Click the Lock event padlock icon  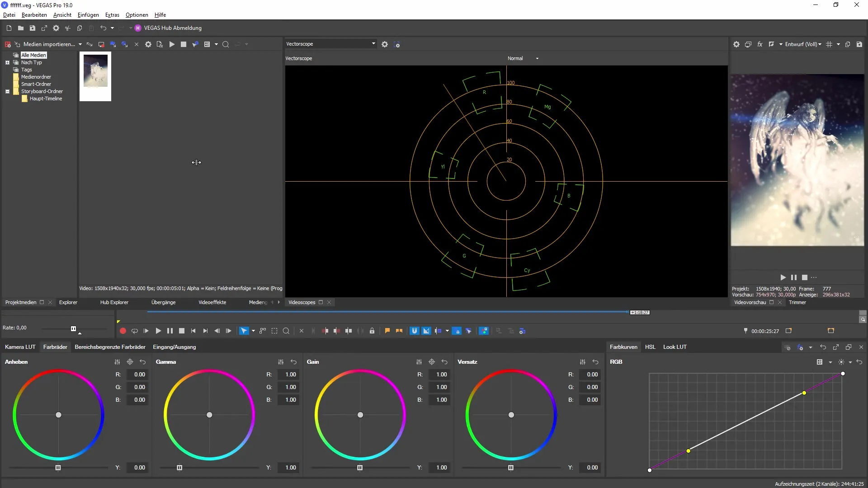[x=372, y=331]
